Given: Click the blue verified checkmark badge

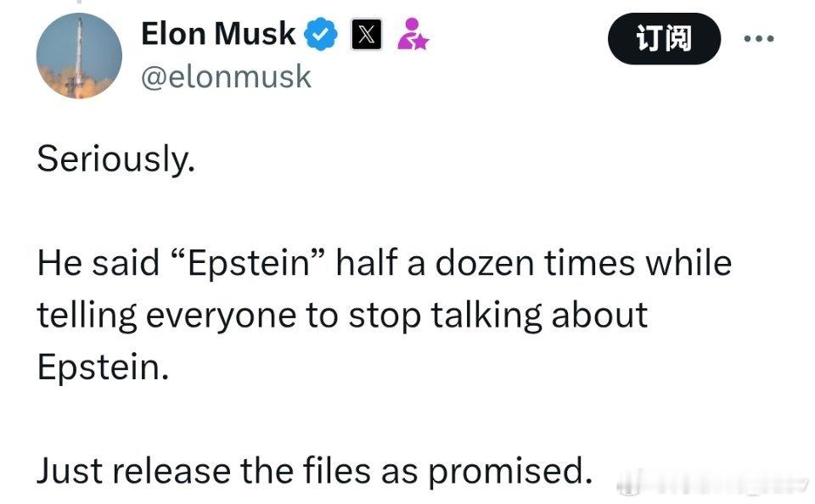Looking at the screenshot, I should (320, 34).
